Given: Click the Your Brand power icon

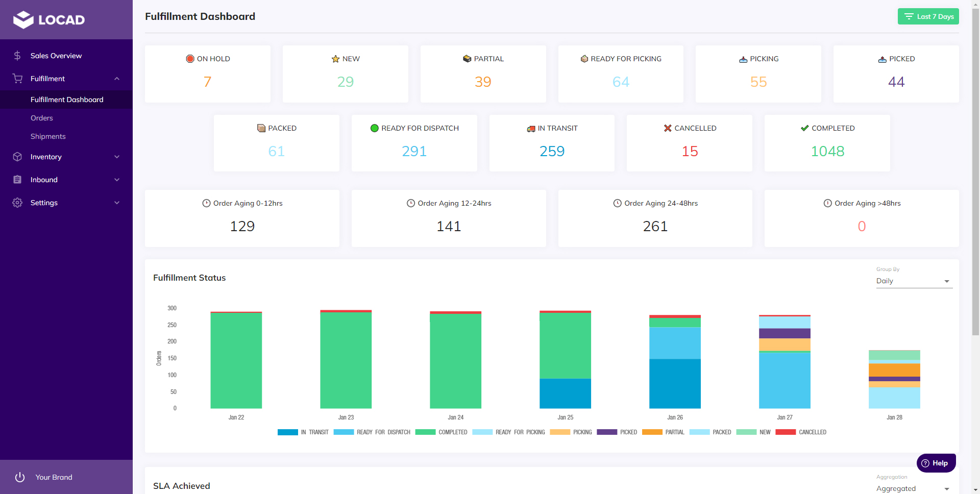Looking at the screenshot, I should pos(20,477).
